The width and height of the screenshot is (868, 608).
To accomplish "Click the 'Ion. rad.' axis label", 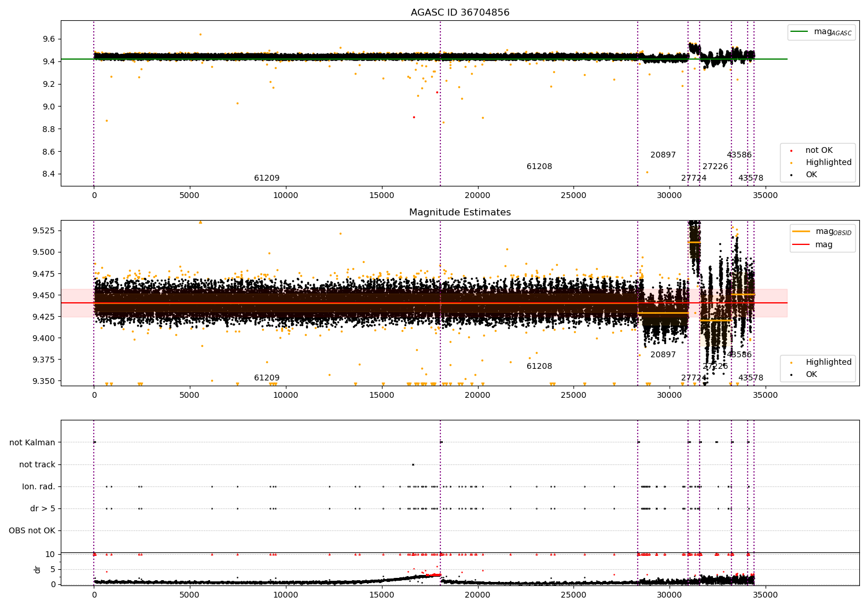I will tap(39, 486).
